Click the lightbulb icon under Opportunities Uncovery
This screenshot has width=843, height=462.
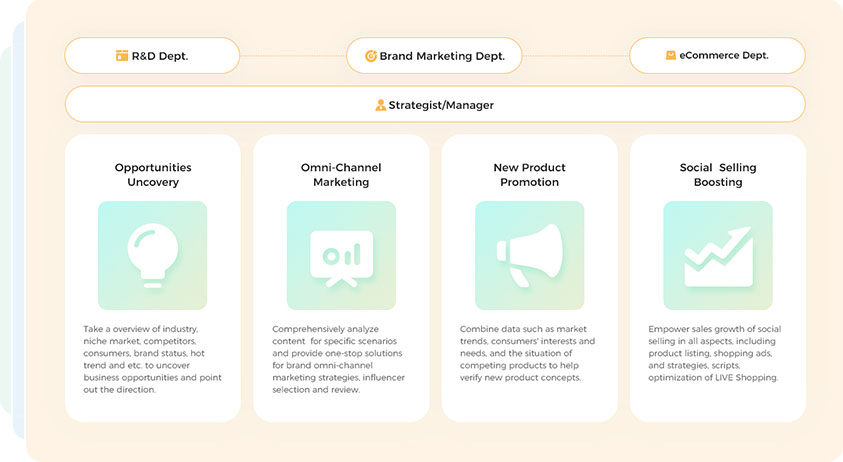[x=153, y=255]
